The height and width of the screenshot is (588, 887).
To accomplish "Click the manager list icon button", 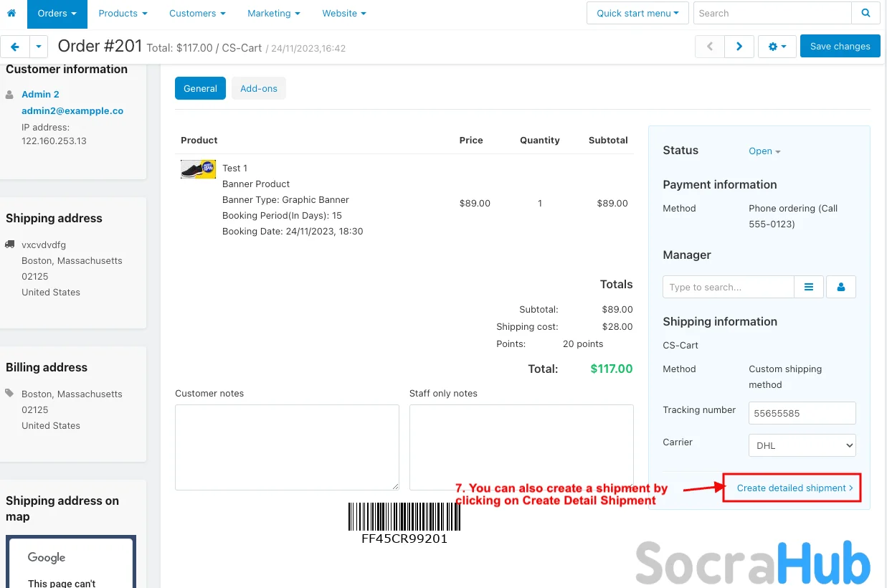I will (x=809, y=287).
